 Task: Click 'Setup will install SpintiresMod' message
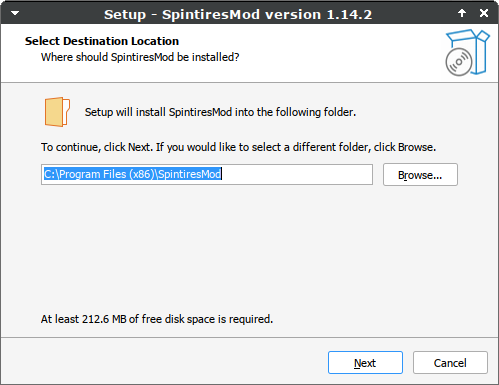pyautogui.click(x=220, y=112)
